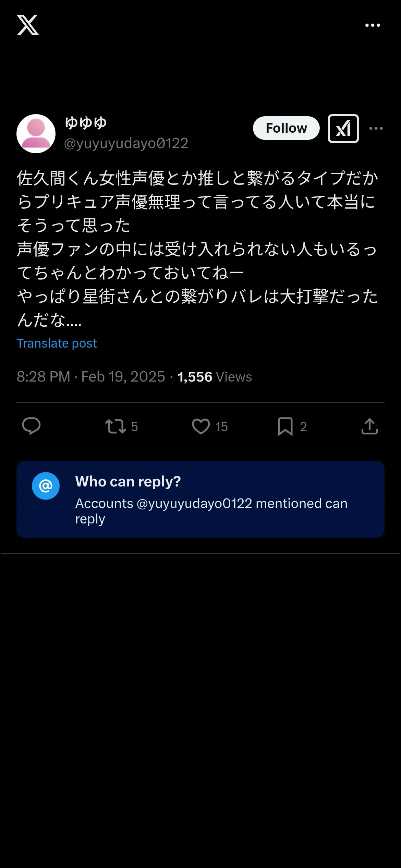Open the top-right page options menu
Screen dimensions: 401x868
373,25
